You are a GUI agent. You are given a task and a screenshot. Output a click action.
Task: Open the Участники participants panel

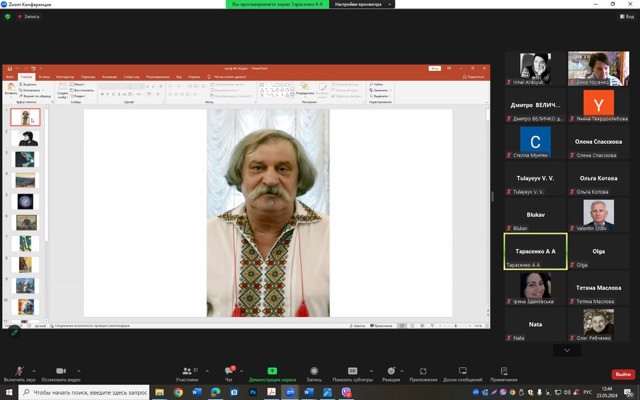187,372
